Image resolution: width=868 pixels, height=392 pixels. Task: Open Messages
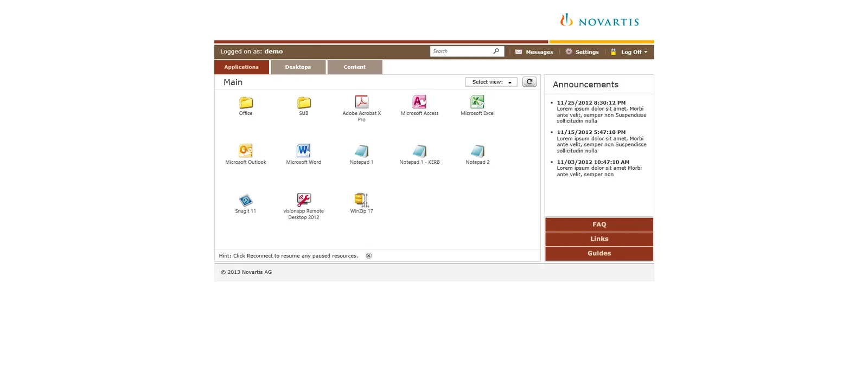tap(534, 52)
